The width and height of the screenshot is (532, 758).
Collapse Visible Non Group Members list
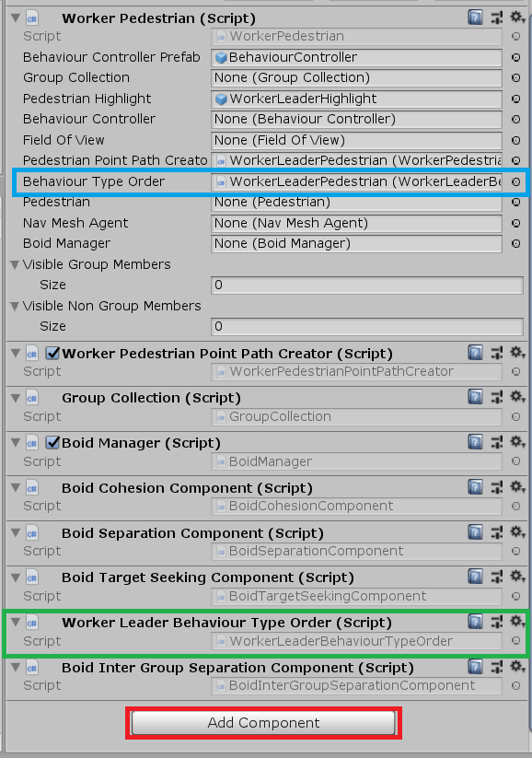point(15,307)
